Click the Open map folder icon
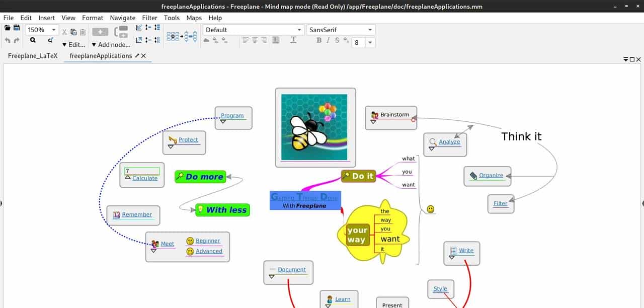Screen dimensions: 644x308 tap(8, 28)
